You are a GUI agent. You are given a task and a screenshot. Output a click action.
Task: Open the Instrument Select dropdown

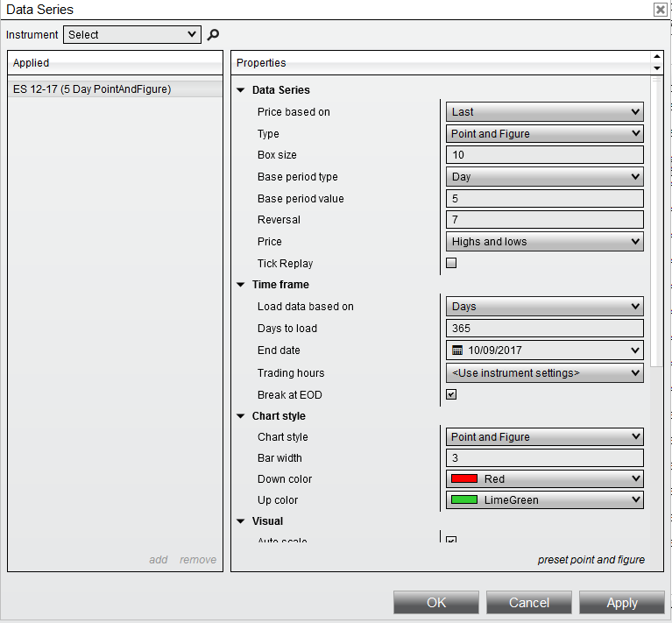pyautogui.click(x=132, y=35)
